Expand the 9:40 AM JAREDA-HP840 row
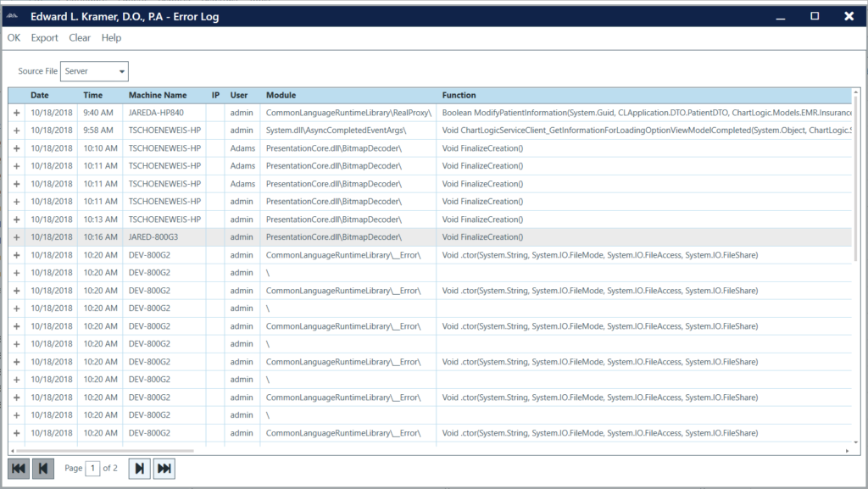 tap(17, 113)
